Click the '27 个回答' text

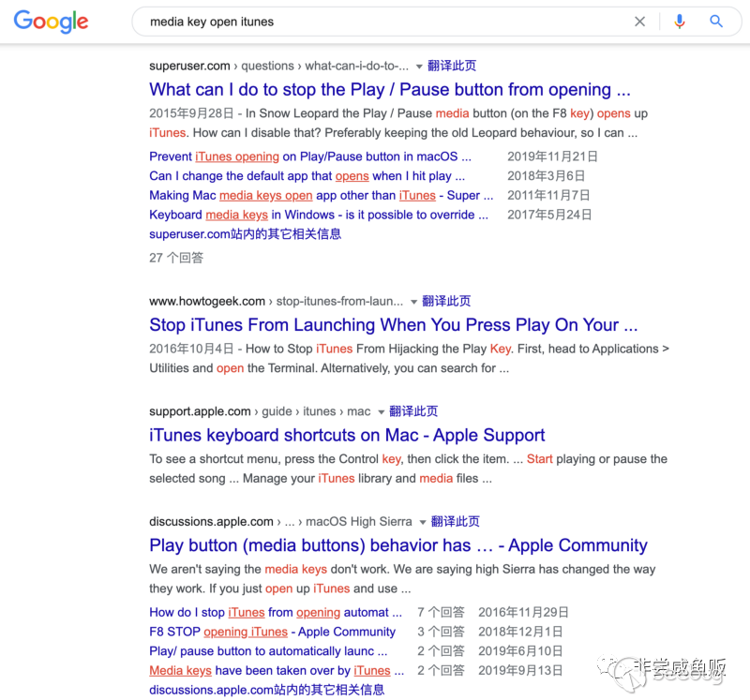(176, 258)
